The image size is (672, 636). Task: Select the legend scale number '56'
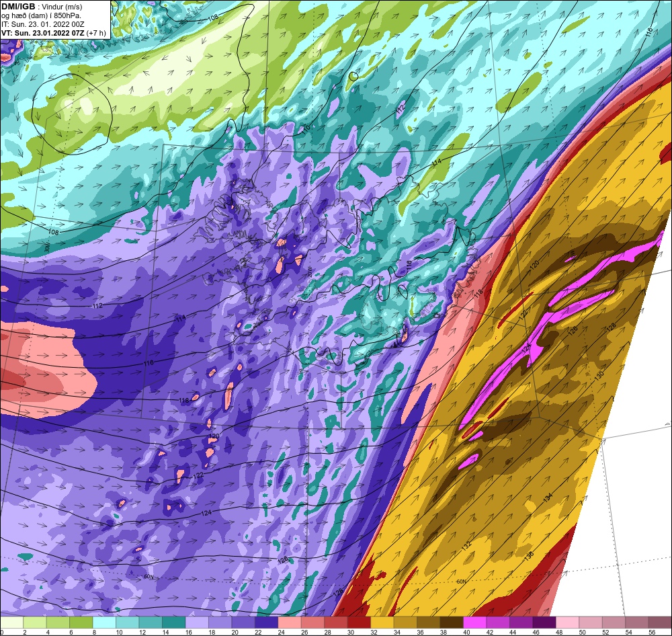point(651,632)
